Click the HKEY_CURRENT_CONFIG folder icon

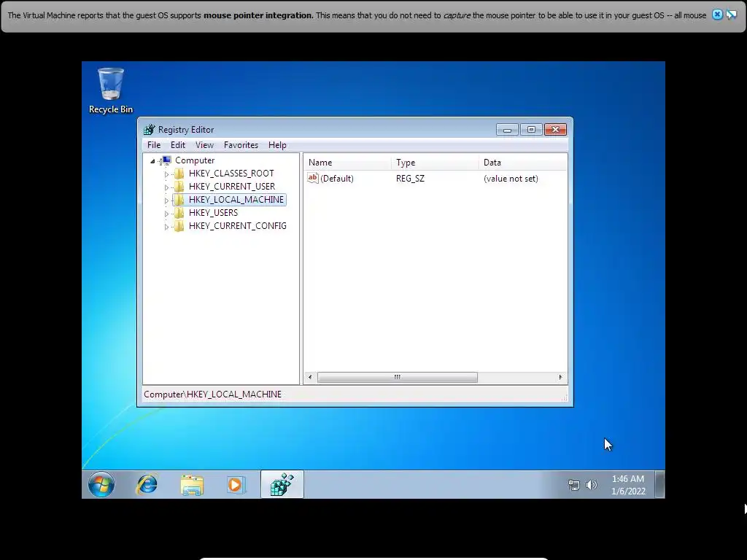point(179,226)
